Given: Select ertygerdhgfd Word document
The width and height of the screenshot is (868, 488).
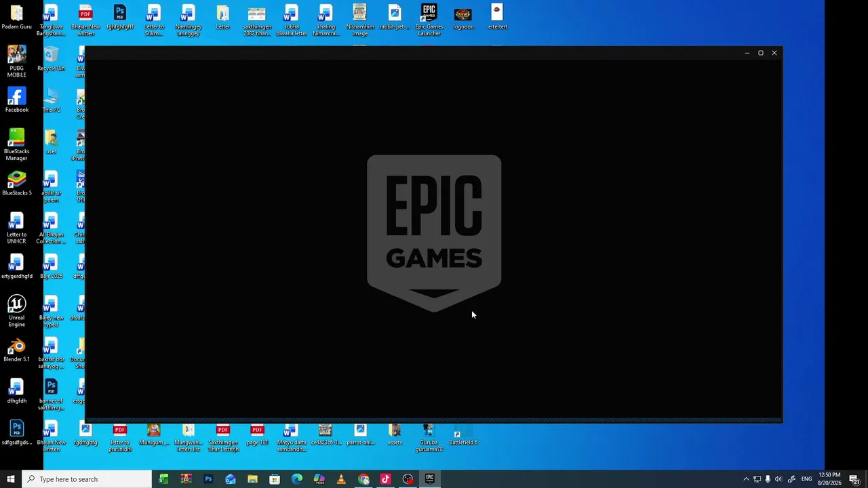Looking at the screenshot, I should [x=16, y=266].
